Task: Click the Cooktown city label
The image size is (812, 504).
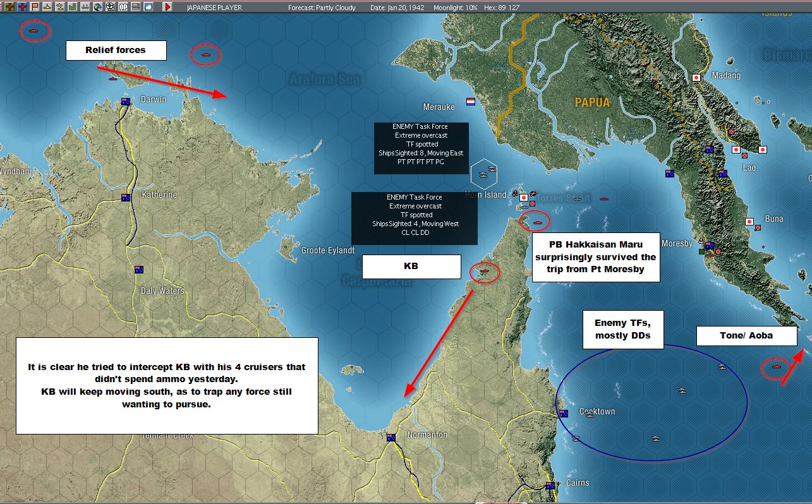Action: pos(597,412)
